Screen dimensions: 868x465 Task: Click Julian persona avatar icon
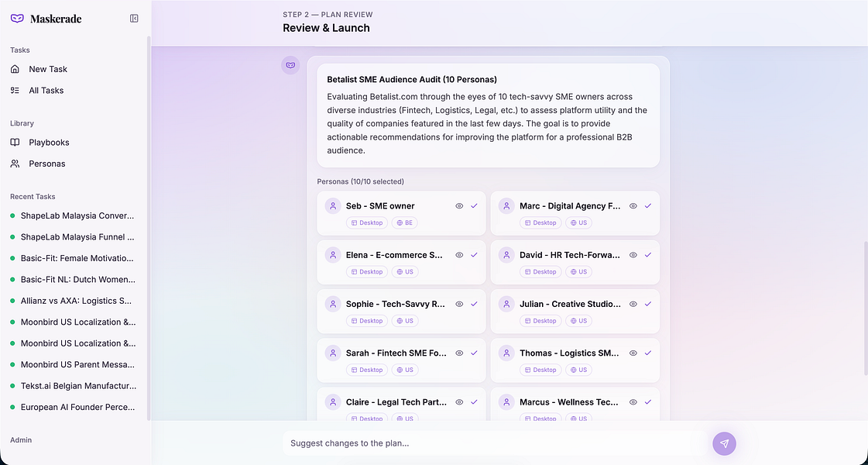(506, 304)
